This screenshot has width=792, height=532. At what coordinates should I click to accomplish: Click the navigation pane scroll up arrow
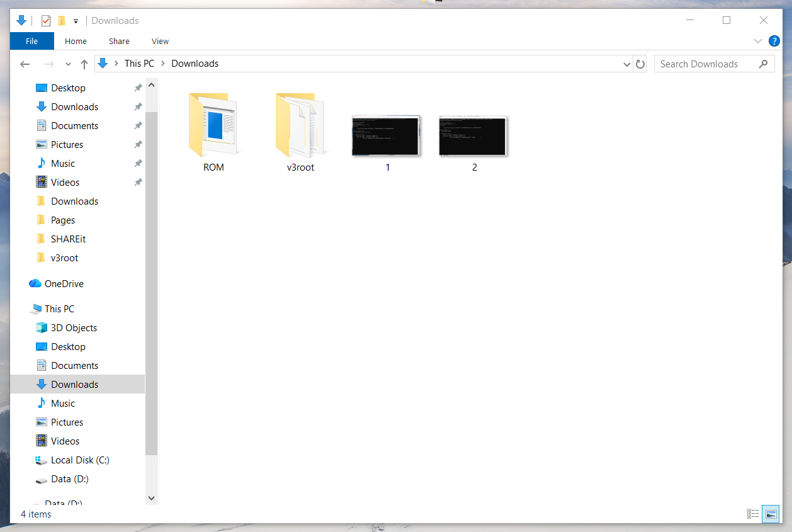pyautogui.click(x=152, y=84)
